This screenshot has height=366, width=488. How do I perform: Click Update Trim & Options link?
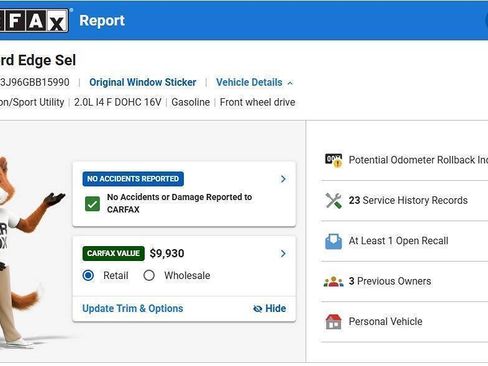[133, 308]
